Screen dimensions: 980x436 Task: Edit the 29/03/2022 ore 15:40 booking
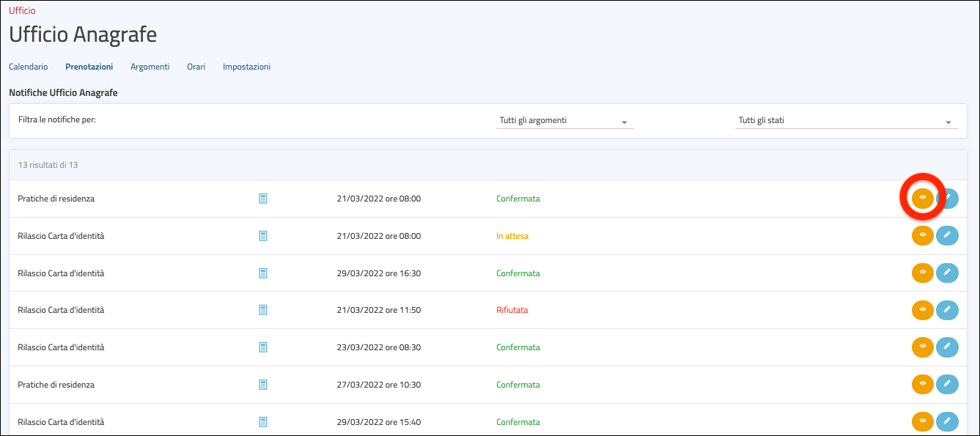pyautogui.click(x=947, y=421)
